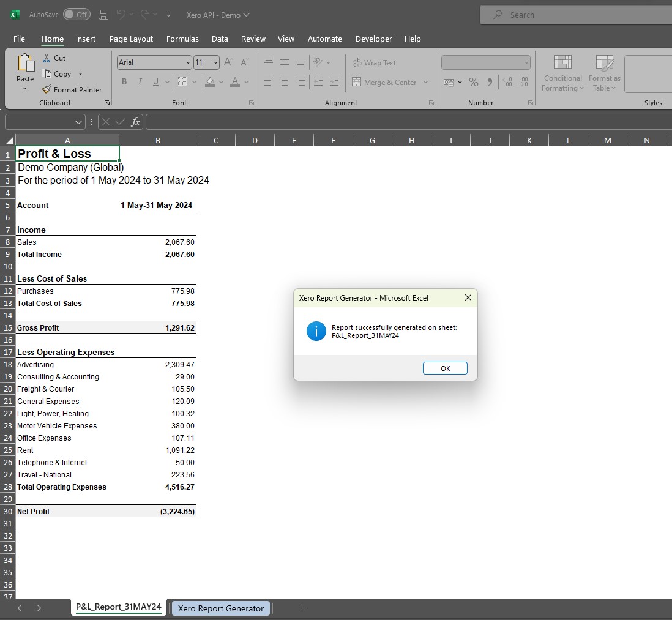The width and height of the screenshot is (672, 620).
Task: Toggle the AutoSave switch
Action: [77, 15]
